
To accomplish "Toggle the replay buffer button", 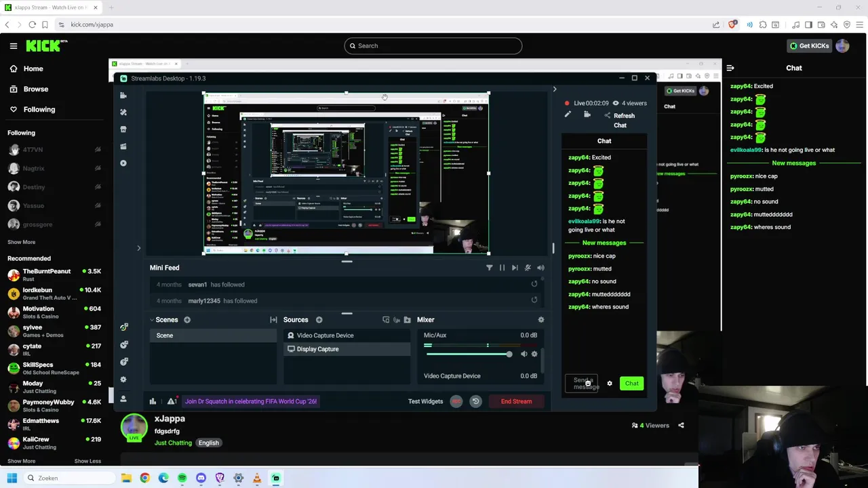I will click(x=475, y=401).
